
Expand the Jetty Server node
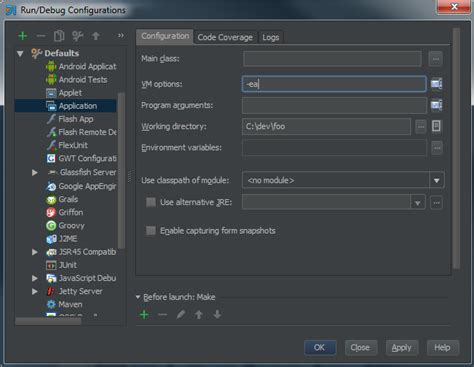coord(35,291)
